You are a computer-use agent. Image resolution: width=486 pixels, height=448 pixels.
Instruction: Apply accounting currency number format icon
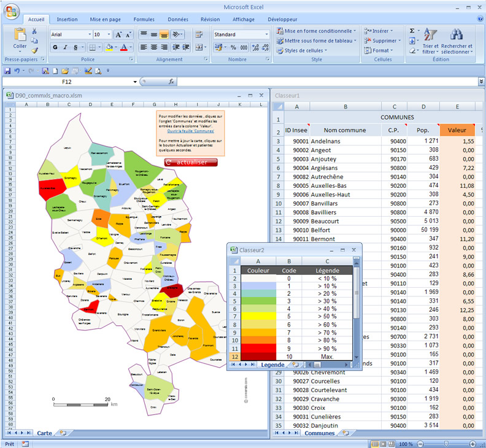tap(218, 47)
